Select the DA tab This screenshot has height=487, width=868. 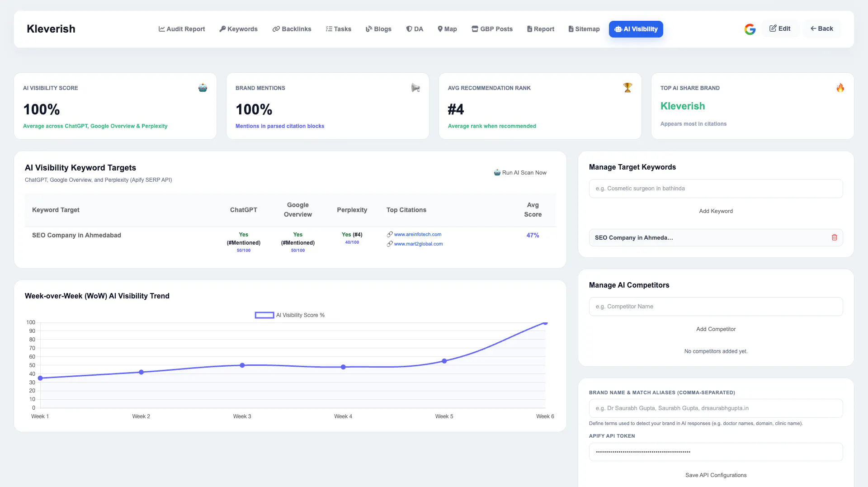[415, 29]
